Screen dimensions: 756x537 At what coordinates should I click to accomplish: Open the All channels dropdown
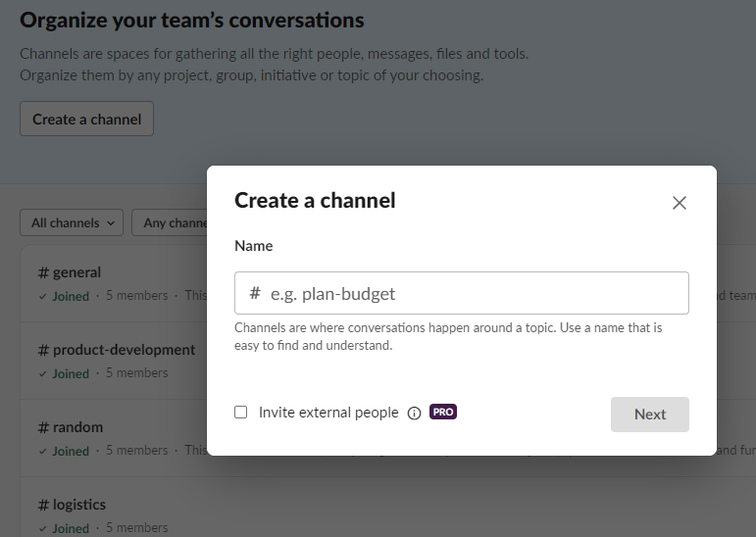tap(72, 222)
